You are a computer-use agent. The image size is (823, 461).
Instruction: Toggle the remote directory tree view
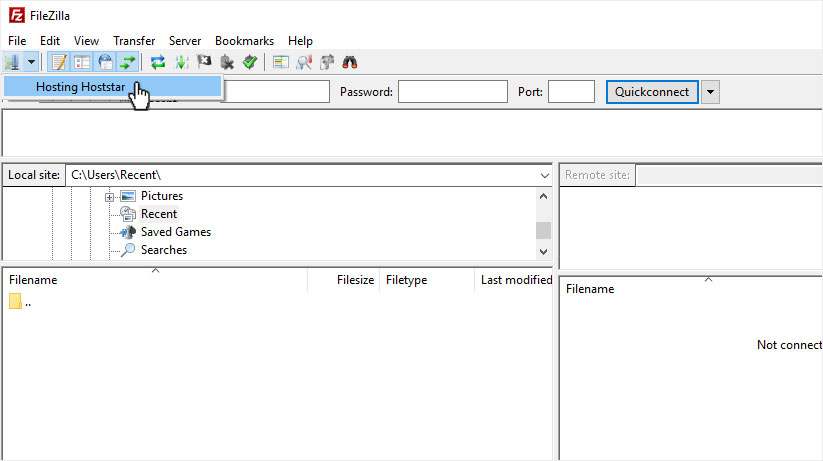click(105, 62)
